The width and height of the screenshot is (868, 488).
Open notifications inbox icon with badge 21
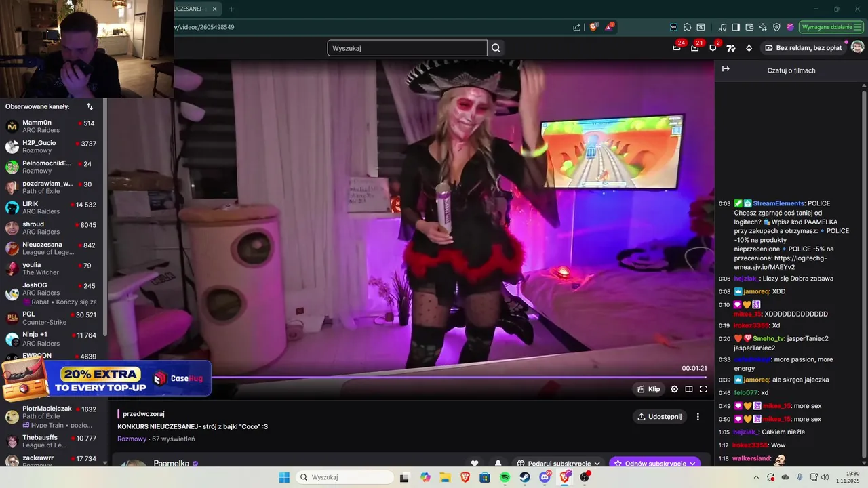click(x=695, y=47)
